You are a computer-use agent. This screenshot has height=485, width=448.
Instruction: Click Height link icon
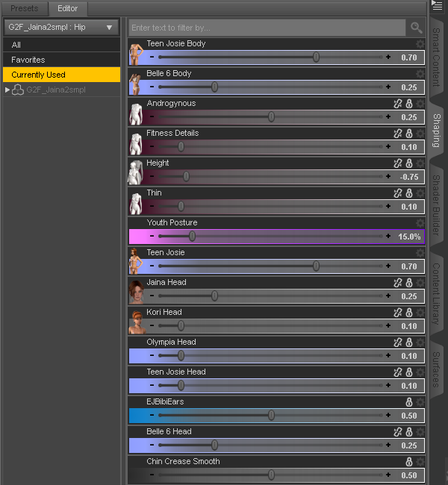[x=398, y=163]
